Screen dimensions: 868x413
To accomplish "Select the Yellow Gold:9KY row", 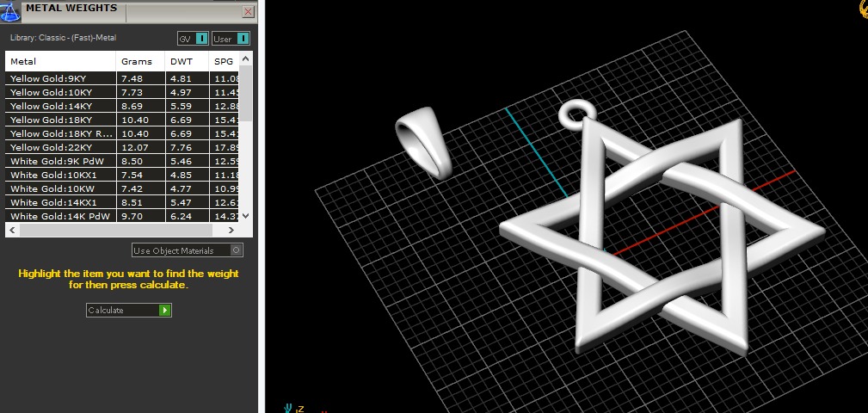I will pos(122,78).
